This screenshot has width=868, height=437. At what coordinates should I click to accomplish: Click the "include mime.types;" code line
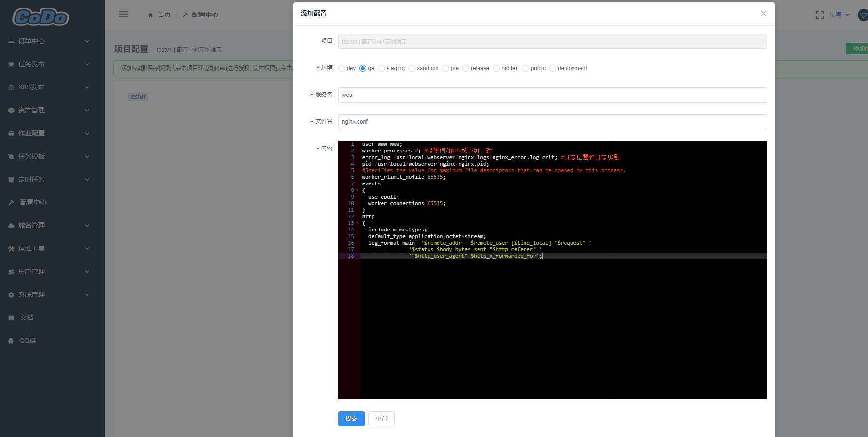398,230
